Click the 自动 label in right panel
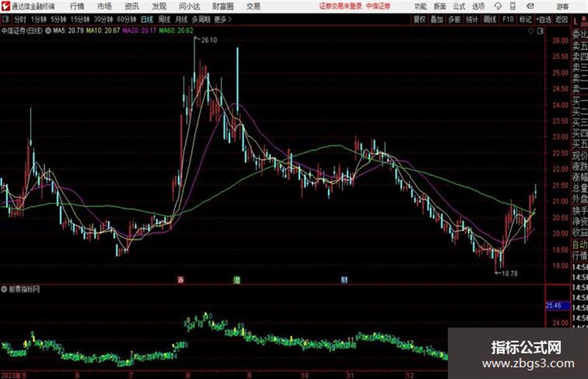This screenshot has width=588, height=379. click(580, 245)
